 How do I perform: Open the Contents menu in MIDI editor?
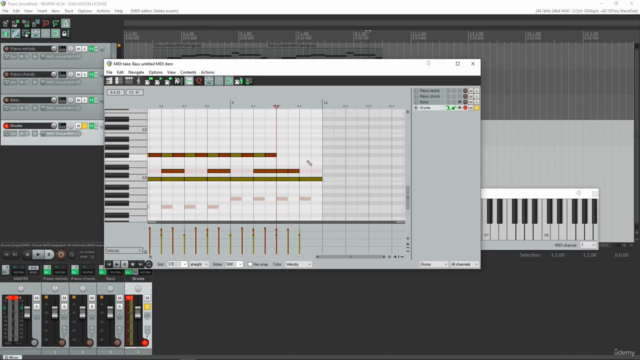(188, 72)
